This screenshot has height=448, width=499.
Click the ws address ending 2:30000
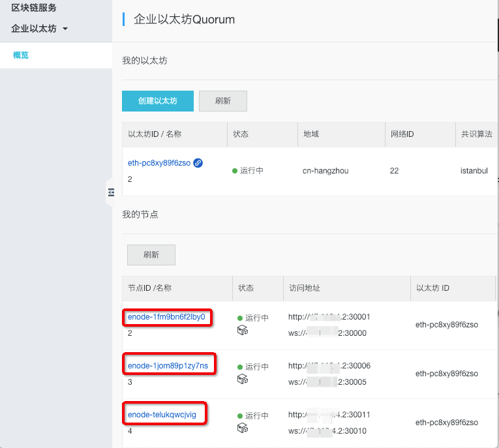point(327,333)
